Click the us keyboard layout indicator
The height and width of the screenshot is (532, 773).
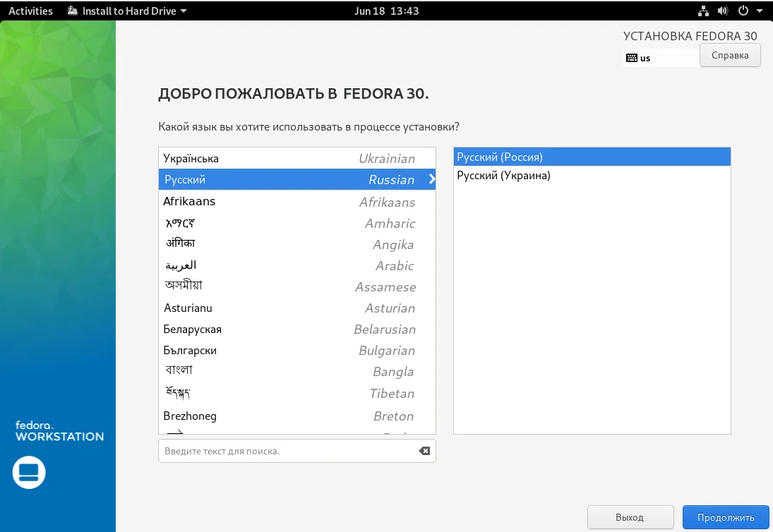coord(661,58)
